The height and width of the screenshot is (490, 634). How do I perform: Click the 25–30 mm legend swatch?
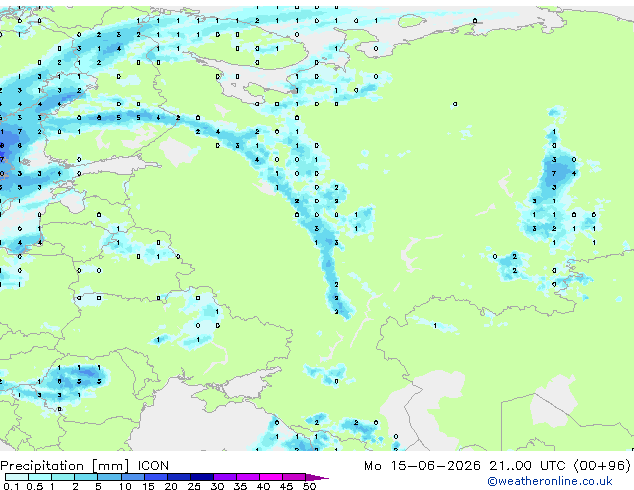click(202, 477)
